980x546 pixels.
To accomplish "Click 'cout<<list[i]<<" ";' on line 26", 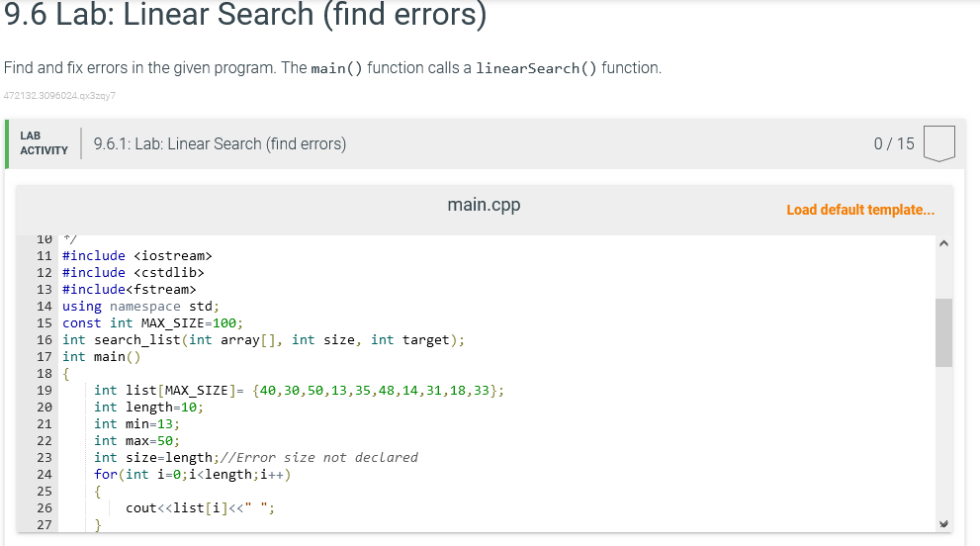I will [200, 508].
